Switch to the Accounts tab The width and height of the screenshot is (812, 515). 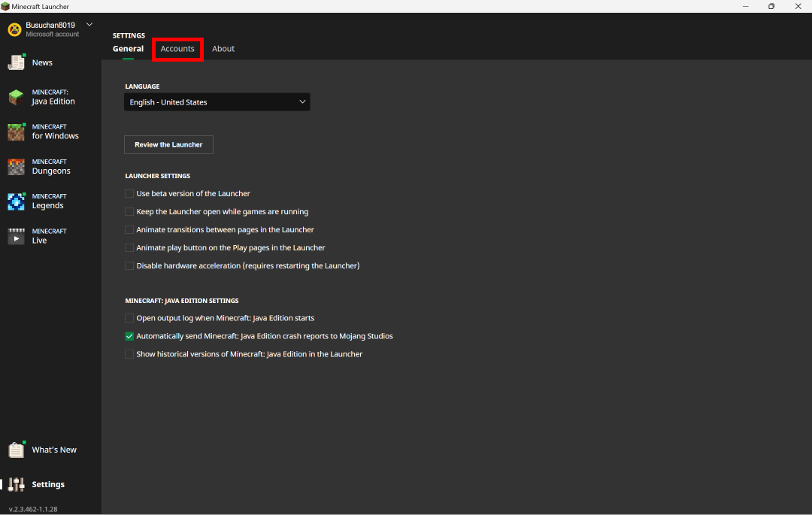tap(177, 49)
